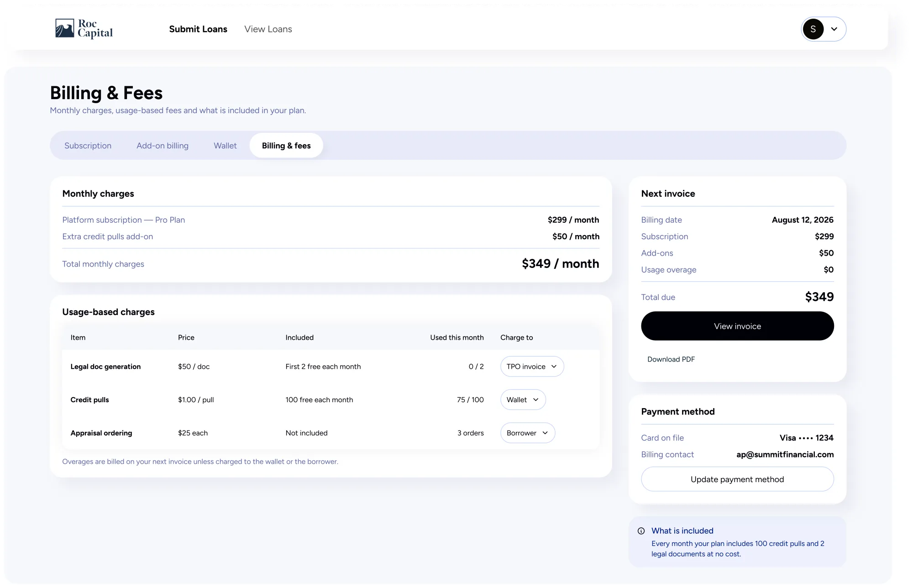This screenshot has width=913, height=588.
Task: Go to Submit Loans
Action: point(198,29)
